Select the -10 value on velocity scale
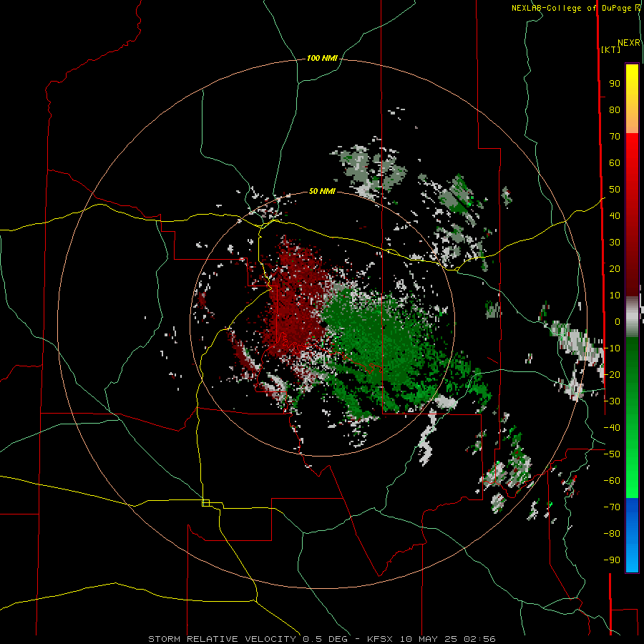This screenshot has height=644, width=644. click(x=612, y=348)
